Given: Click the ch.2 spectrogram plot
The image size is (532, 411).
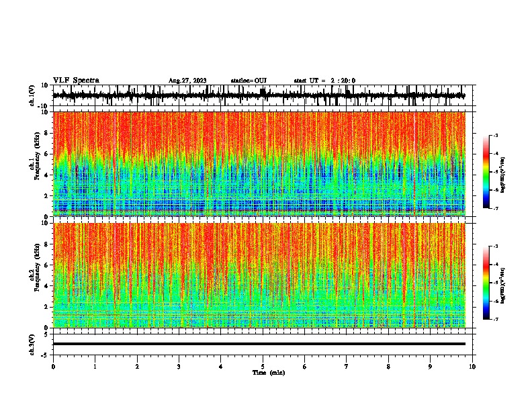Looking at the screenshot, I should (x=259, y=275).
